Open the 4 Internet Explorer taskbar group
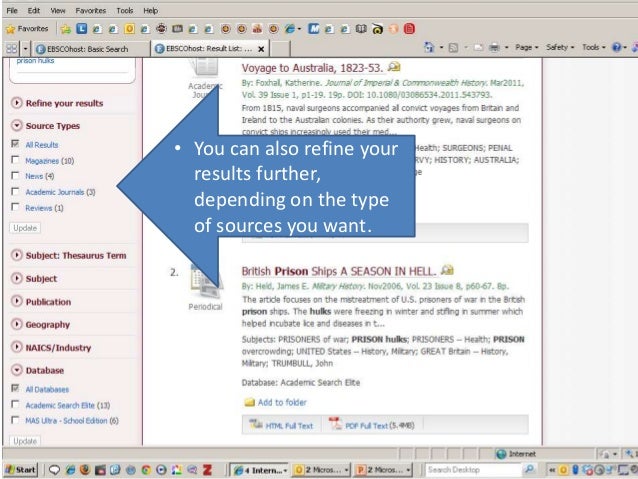638x479 pixels. [260, 470]
